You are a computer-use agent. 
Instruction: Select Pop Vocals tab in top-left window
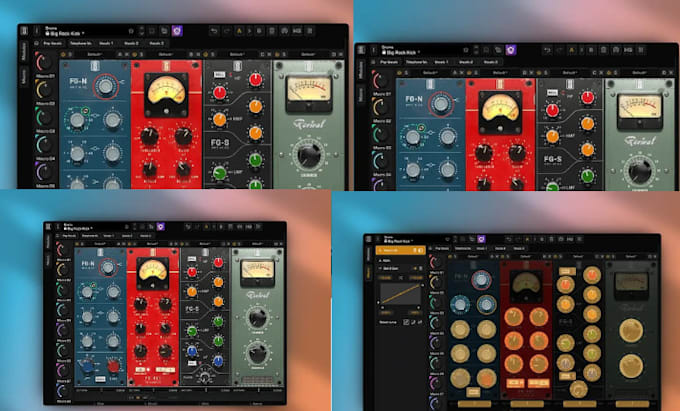click(x=53, y=43)
